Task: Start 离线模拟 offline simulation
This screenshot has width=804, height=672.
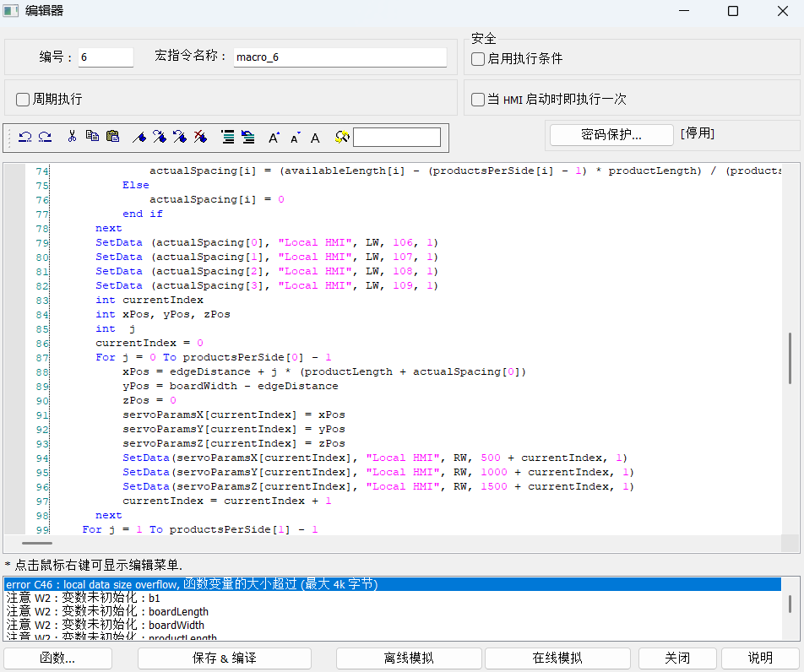Action: tap(409, 658)
